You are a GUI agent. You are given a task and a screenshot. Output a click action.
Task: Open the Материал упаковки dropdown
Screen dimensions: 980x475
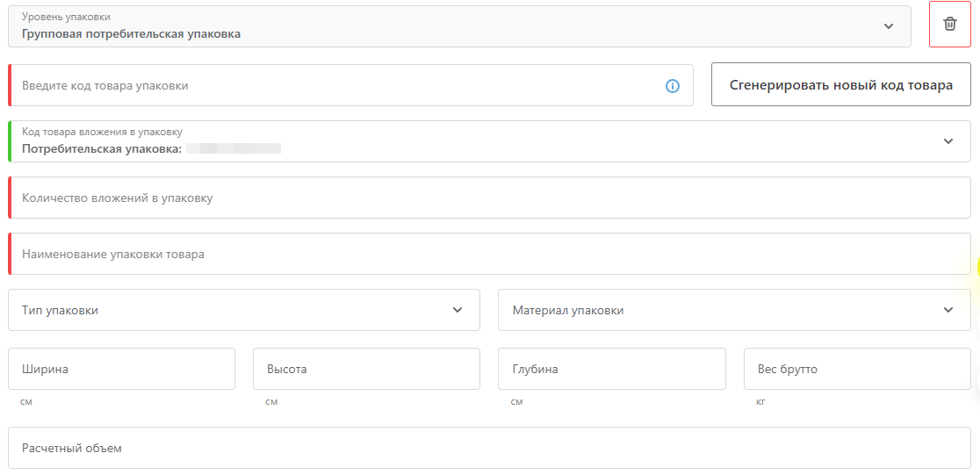[734, 310]
